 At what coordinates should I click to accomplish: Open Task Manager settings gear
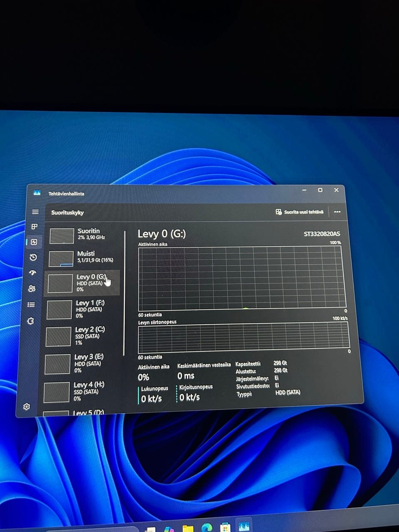(x=27, y=406)
